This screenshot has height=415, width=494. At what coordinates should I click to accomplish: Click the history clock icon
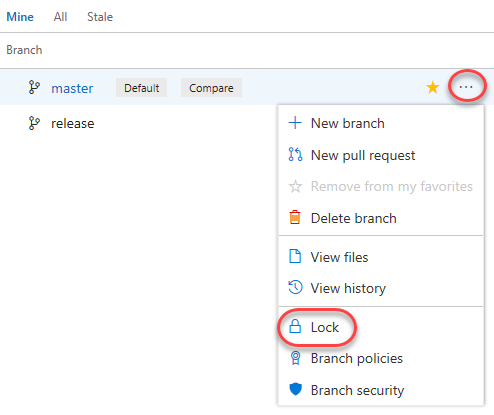click(295, 287)
